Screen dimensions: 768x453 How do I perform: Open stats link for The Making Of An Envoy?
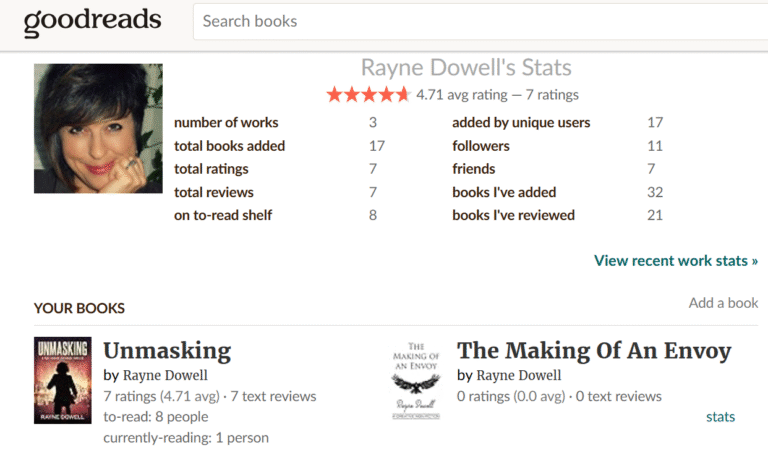[x=720, y=416]
